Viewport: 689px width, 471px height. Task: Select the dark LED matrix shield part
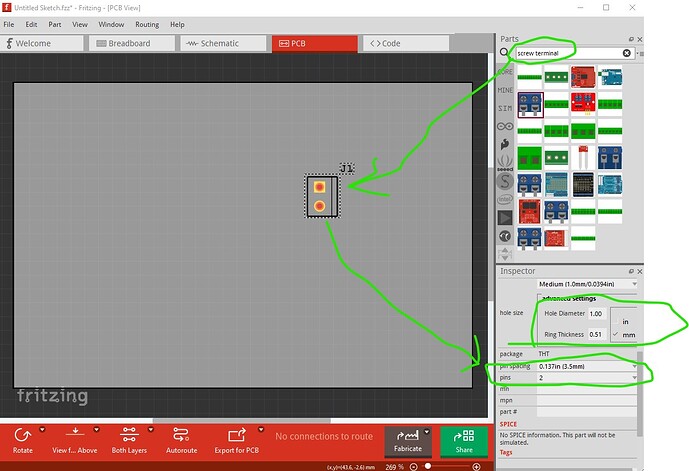(583, 185)
